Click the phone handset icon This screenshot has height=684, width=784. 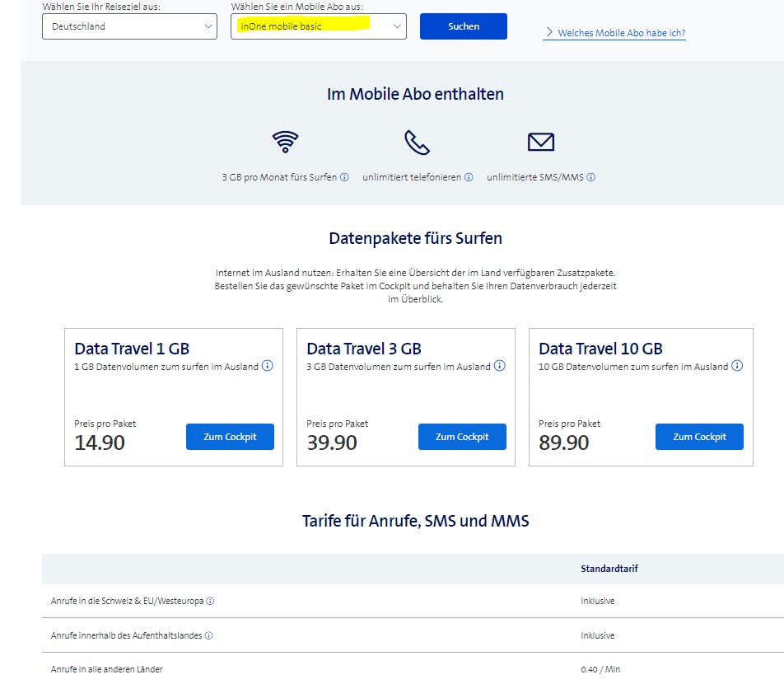417,142
